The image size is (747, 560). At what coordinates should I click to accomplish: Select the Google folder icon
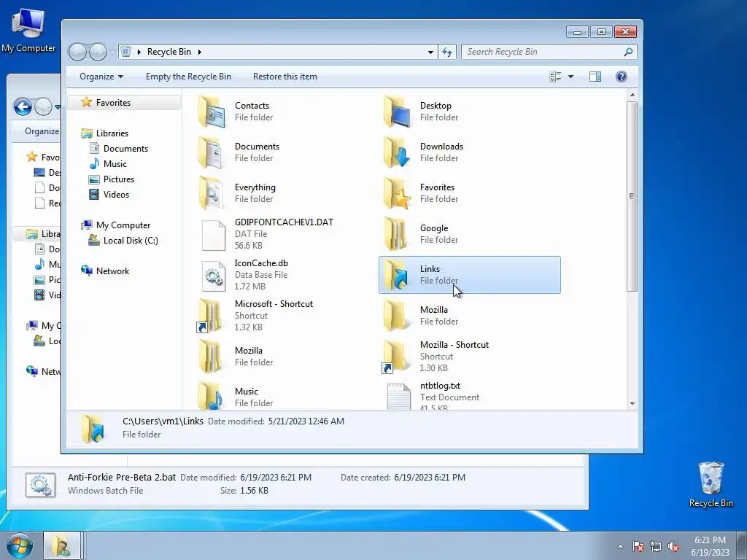coord(396,234)
